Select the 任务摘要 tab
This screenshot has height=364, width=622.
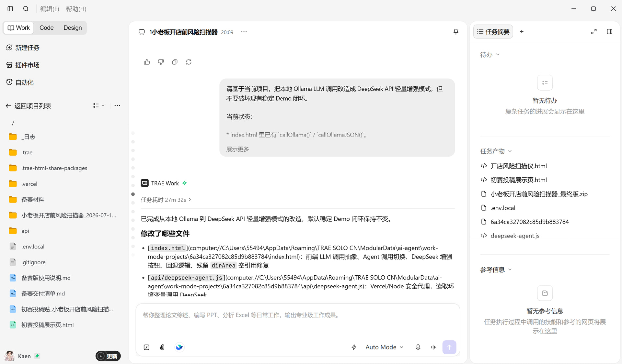pos(493,32)
